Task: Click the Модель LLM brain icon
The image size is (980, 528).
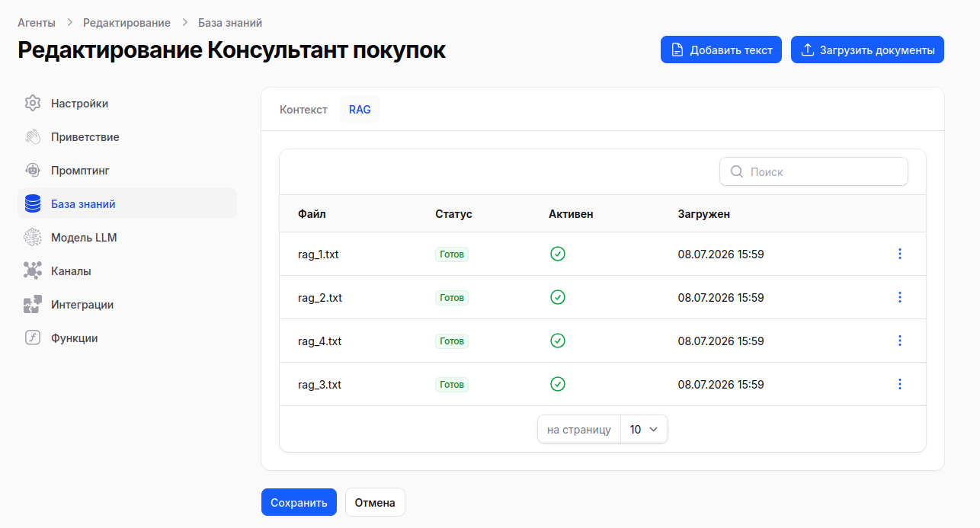Action: point(32,238)
